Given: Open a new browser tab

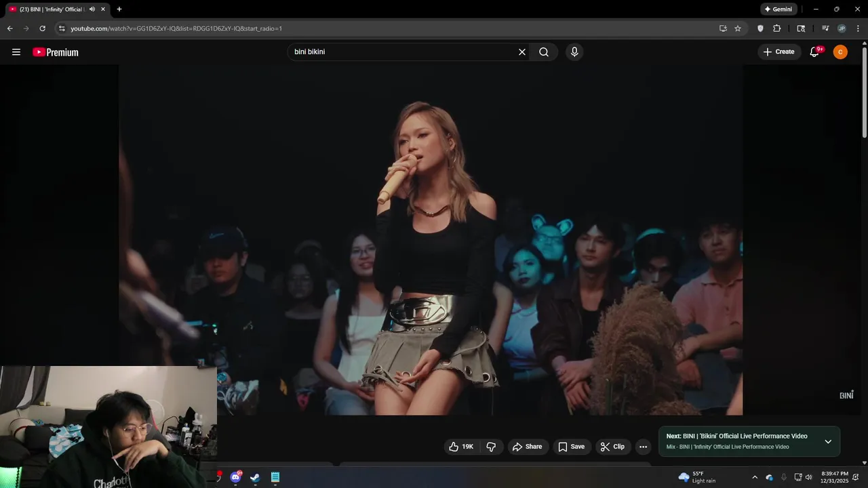Looking at the screenshot, I should click(x=119, y=9).
